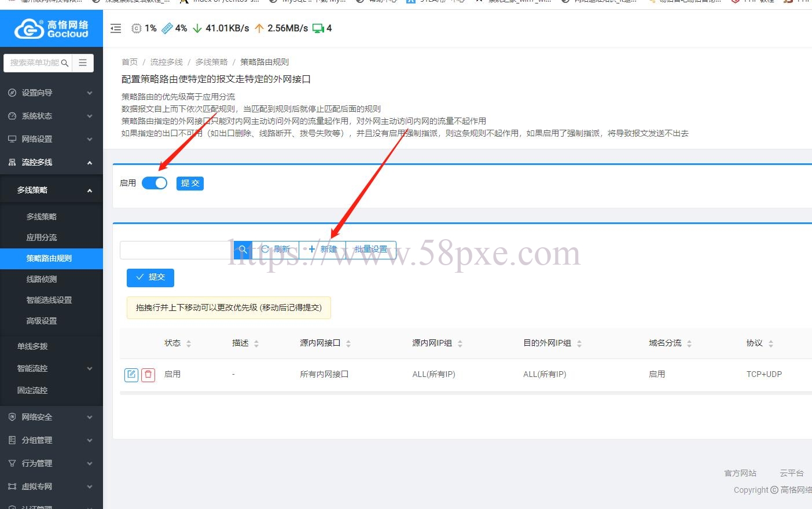
Task: Click the Gocloud logo
Action: pos(52,28)
